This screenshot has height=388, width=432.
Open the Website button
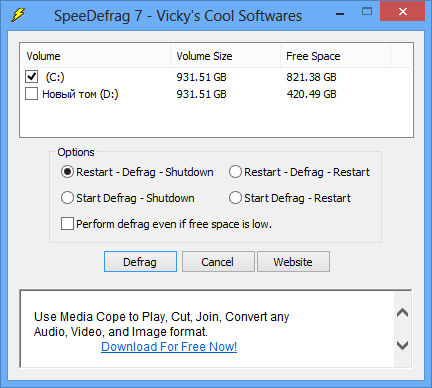[293, 262]
